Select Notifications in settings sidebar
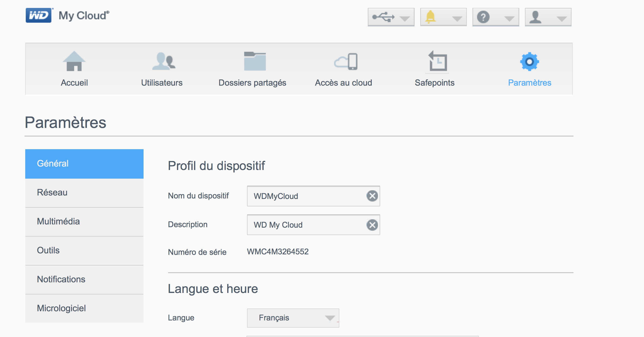Screen dimensions: 644x337 click(x=84, y=280)
